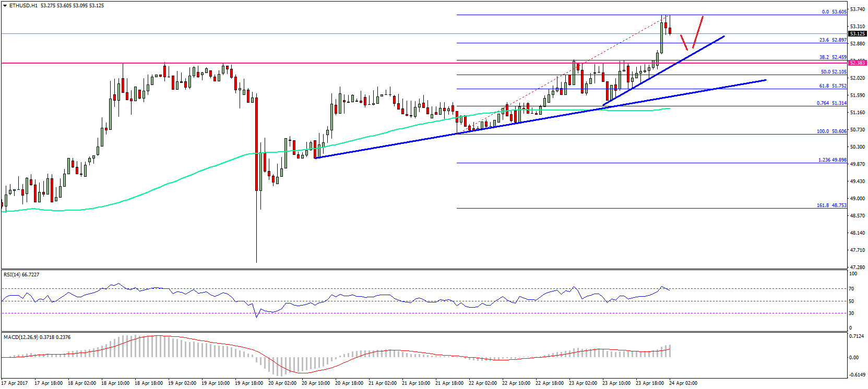Click the 24 Apr 02:00 time axis label

(683, 383)
